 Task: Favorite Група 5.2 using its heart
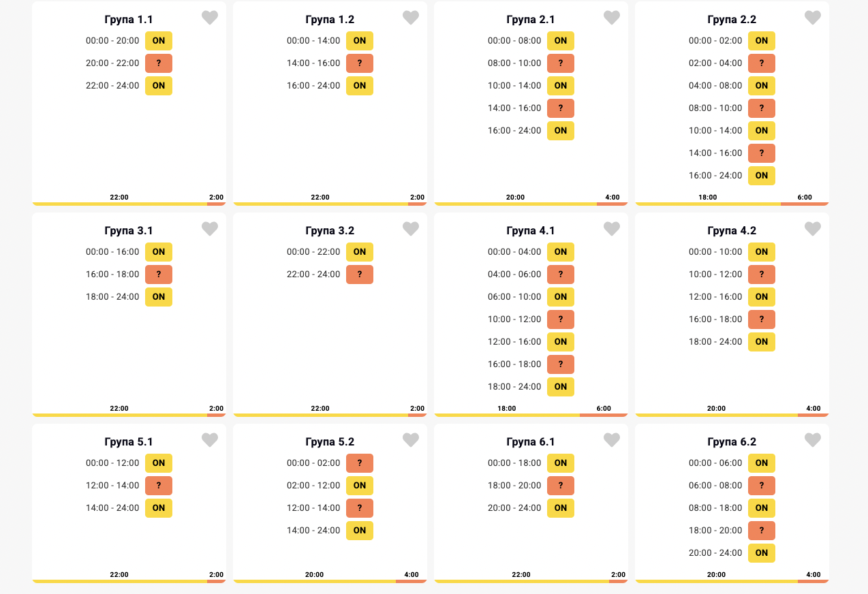(411, 441)
